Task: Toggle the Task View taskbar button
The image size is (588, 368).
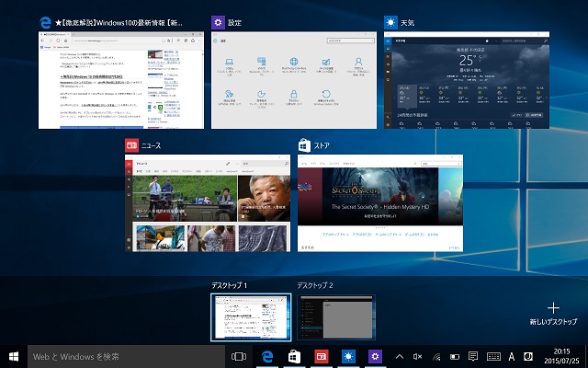Action: (x=239, y=356)
